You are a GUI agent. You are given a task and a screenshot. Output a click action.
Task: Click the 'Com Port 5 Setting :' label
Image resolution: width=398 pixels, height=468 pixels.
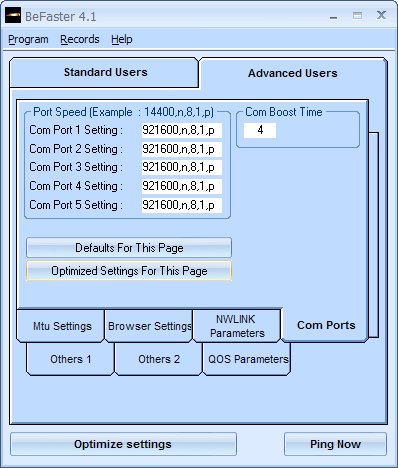click(x=76, y=205)
